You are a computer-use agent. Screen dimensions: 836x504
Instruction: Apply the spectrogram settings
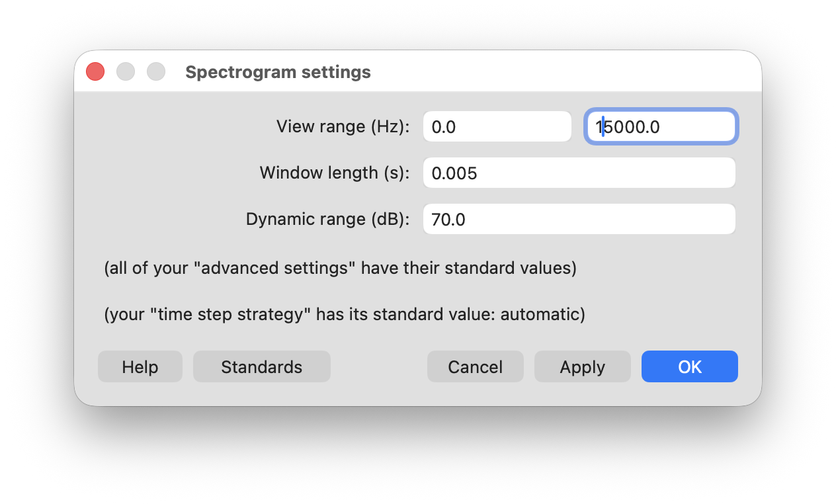[582, 366]
